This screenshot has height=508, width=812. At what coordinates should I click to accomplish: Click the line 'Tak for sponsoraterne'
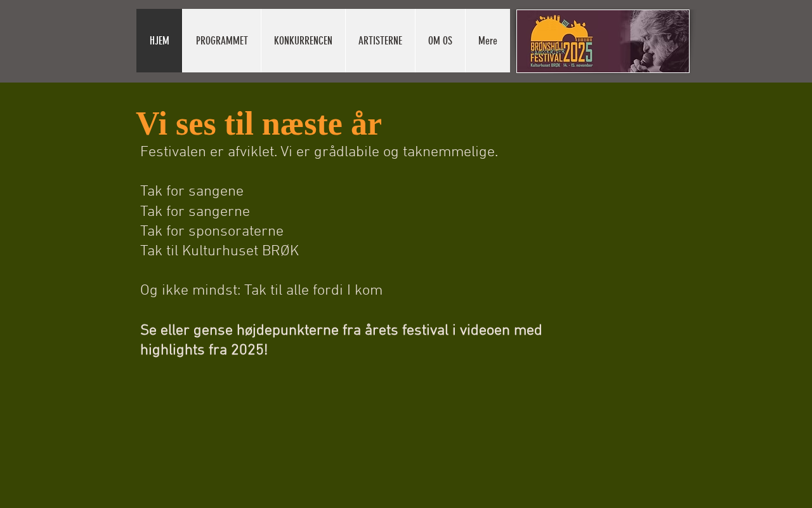212,232
